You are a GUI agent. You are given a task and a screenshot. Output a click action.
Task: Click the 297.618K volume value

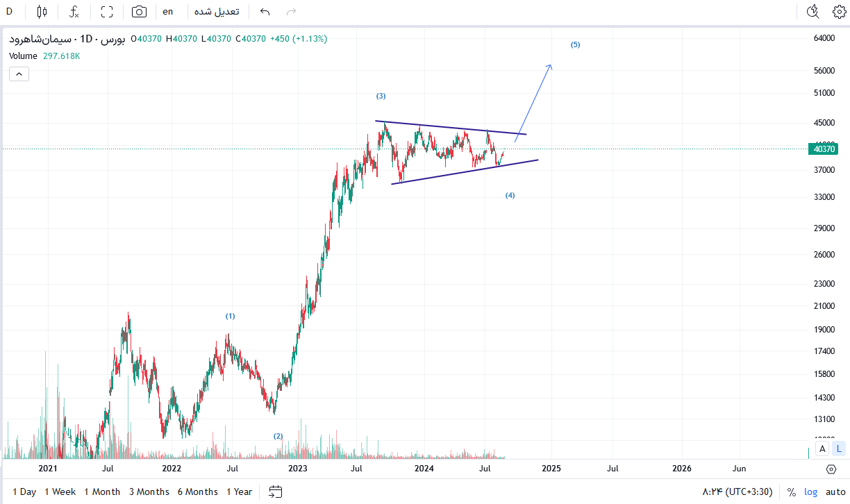[x=62, y=56]
